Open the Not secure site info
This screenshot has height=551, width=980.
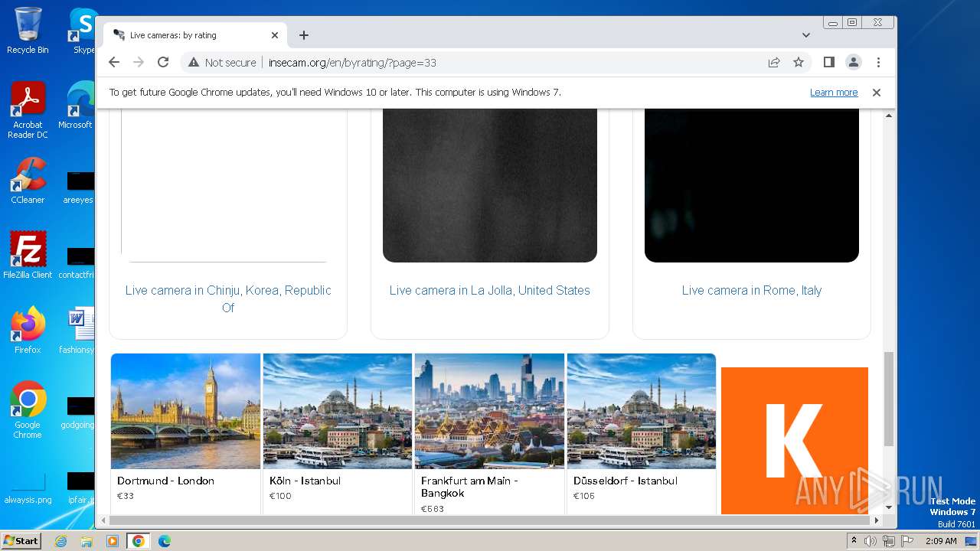(x=222, y=63)
